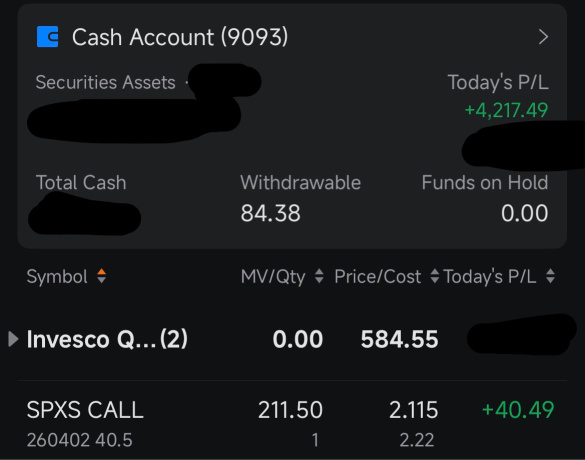Image resolution: width=585 pixels, height=460 pixels.
Task: Click the blue Cash Account wallet icon
Action: pyautogui.click(x=47, y=37)
